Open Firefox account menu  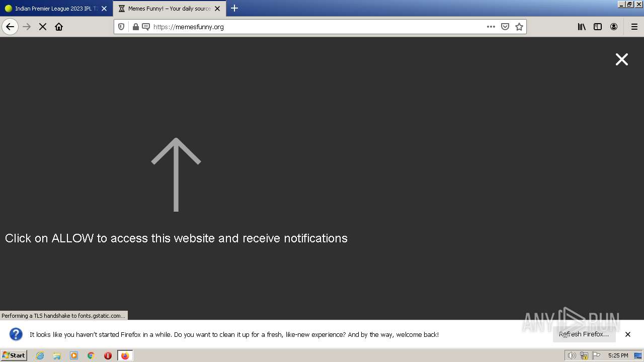[x=614, y=27]
